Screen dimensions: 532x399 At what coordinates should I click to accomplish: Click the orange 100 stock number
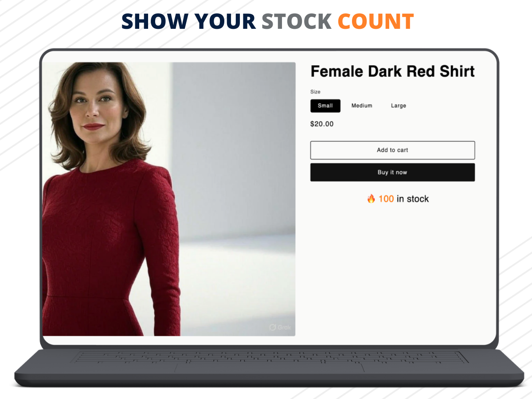386,199
